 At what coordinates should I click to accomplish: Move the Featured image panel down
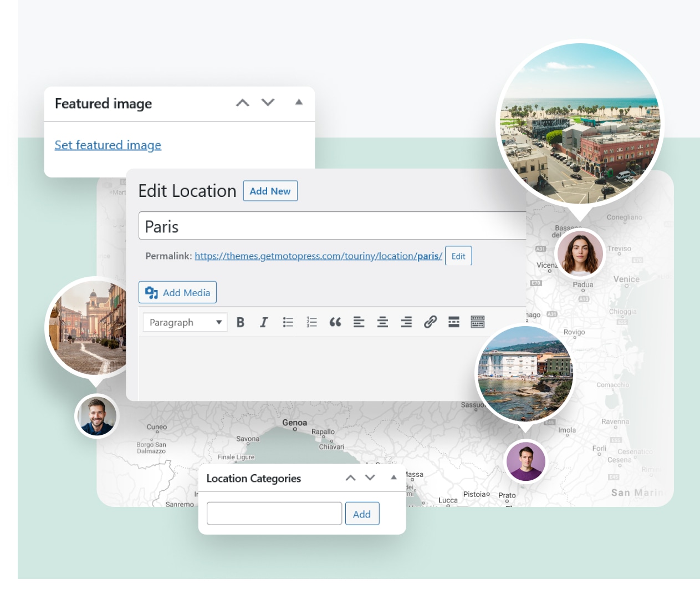(x=268, y=103)
